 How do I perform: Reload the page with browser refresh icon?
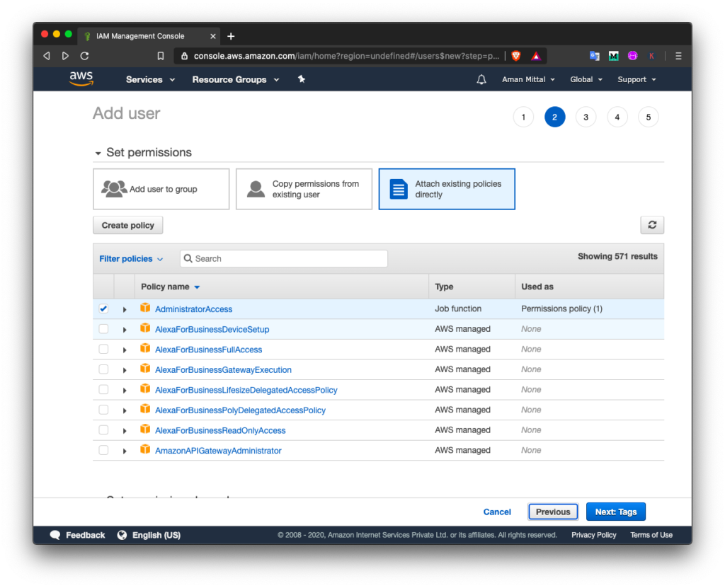coord(84,56)
